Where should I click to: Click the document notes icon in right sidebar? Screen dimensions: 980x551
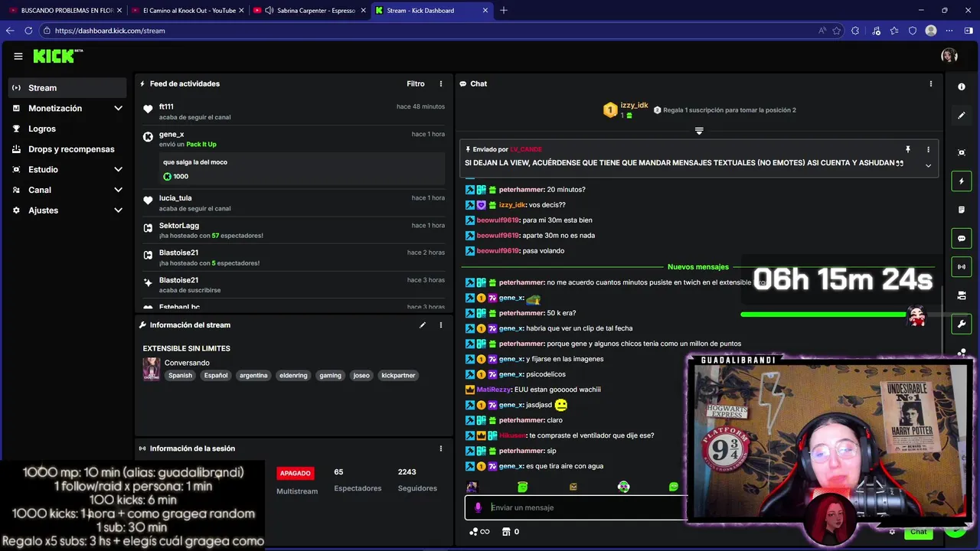coord(962,210)
